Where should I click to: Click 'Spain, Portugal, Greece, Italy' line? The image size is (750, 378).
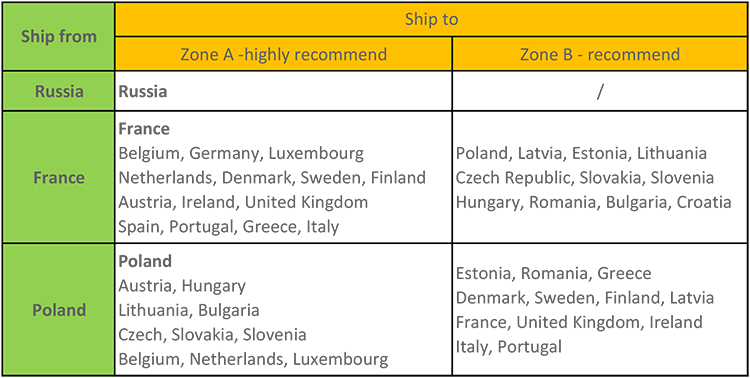(x=229, y=226)
